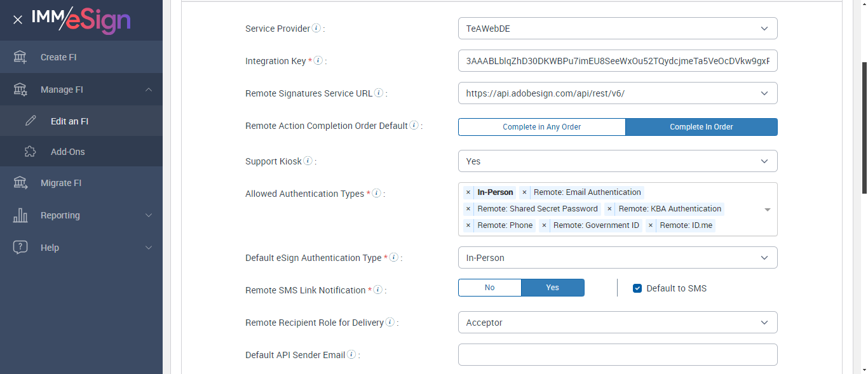Click the info icon beside Integration Key
Viewport: 868px width, 374px height.
[318, 61]
